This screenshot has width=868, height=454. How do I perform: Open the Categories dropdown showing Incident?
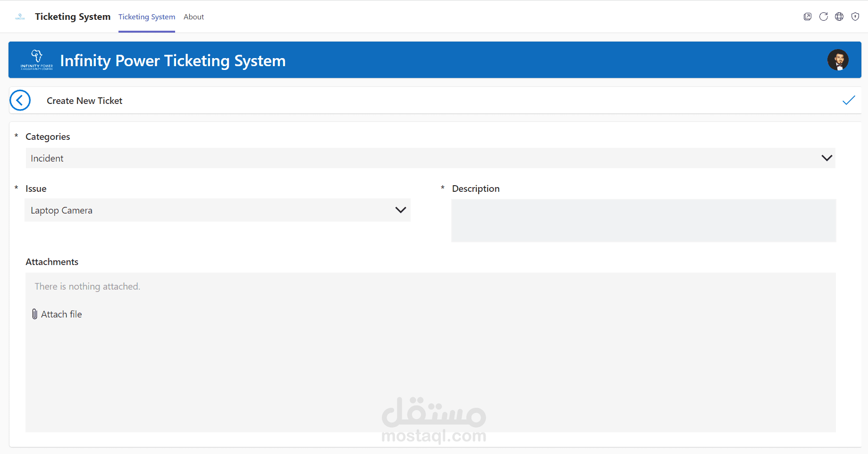pyautogui.click(x=430, y=158)
